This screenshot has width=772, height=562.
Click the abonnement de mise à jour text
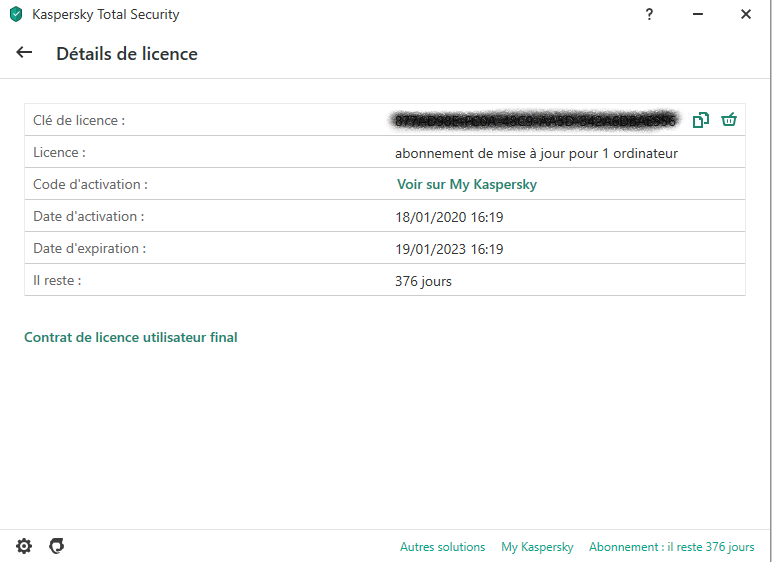click(536, 153)
